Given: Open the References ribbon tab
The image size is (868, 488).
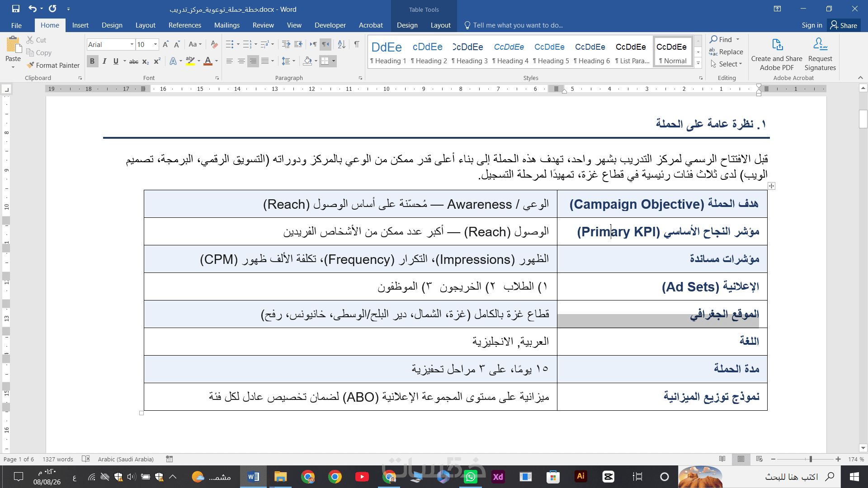Looking at the screenshot, I should (x=185, y=25).
